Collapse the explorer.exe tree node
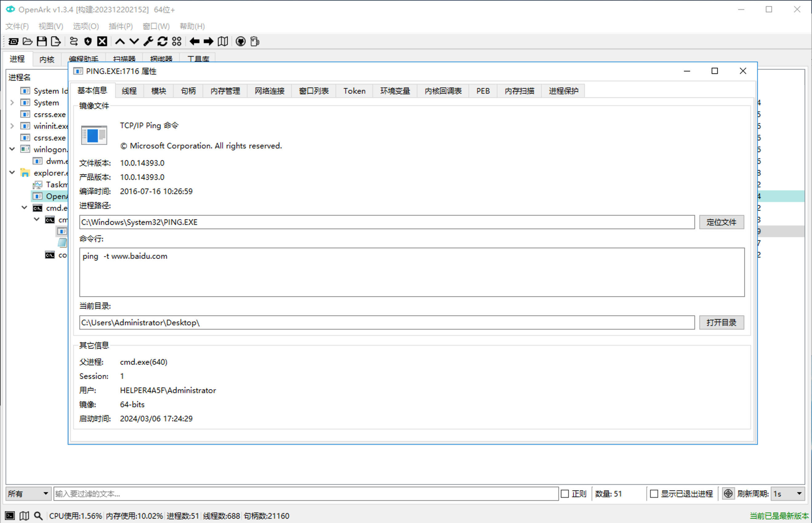This screenshot has width=812, height=523. (x=12, y=172)
